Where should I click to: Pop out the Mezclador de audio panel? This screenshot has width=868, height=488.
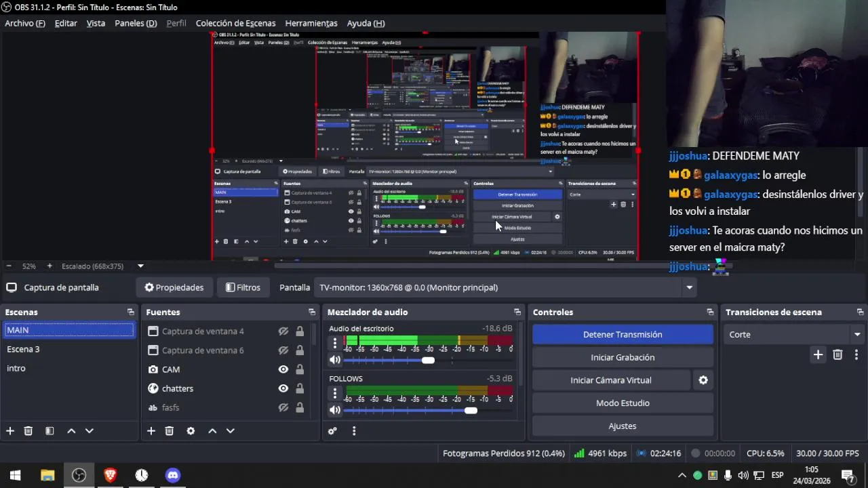(x=517, y=312)
